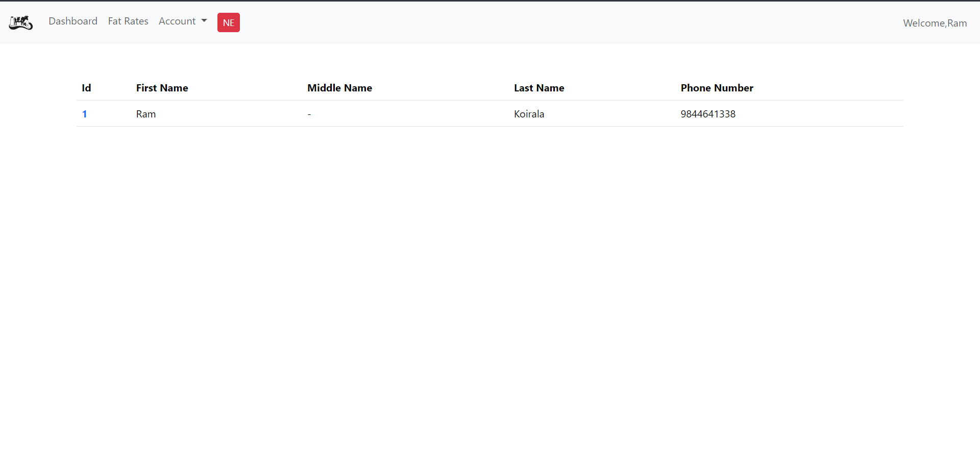Select the First Name column header
Image resolution: width=980 pixels, height=458 pixels.
(x=162, y=88)
